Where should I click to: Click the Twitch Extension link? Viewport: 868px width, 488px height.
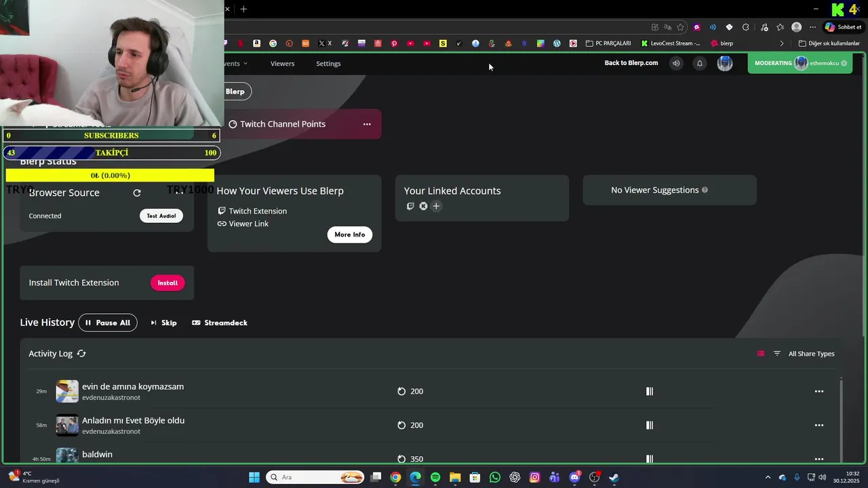(x=252, y=211)
